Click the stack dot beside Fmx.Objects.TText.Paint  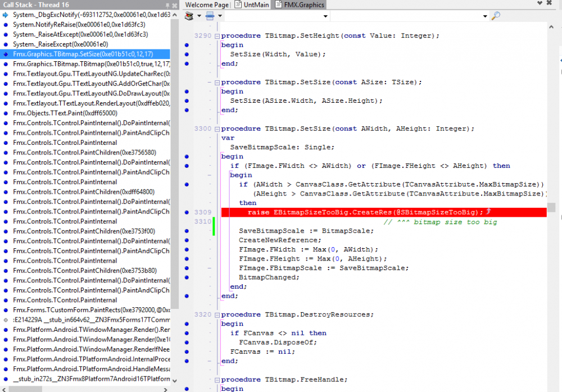6,113
